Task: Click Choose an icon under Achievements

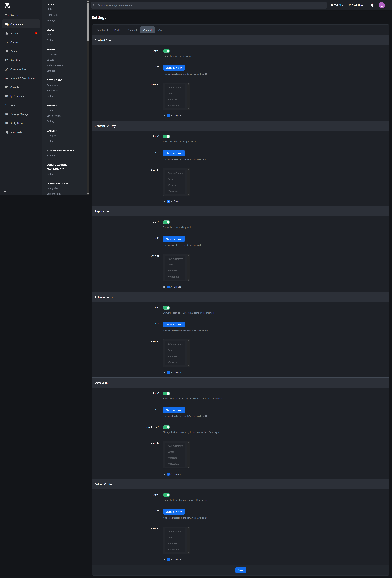Action: (x=174, y=325)
